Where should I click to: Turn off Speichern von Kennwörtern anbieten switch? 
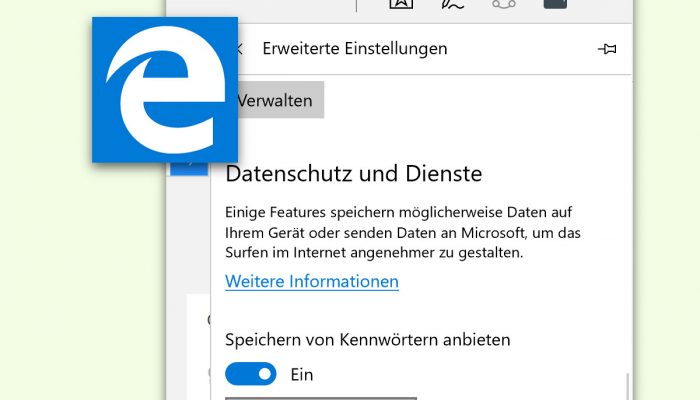click(250, 374)
